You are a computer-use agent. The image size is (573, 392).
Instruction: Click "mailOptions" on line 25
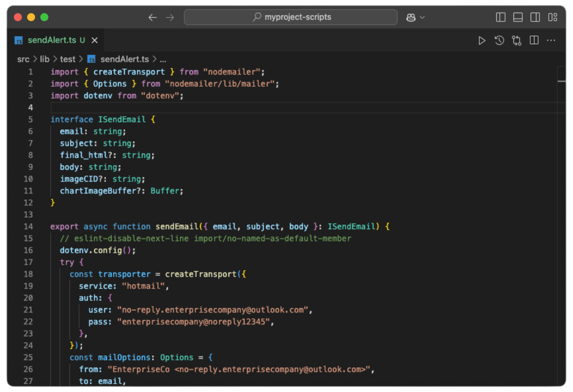coord(124,357)
